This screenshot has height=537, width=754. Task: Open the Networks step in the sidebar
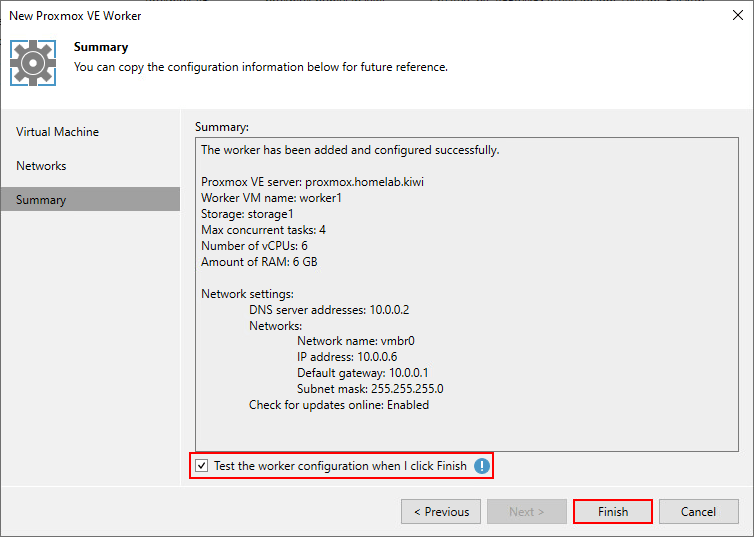click(x=41, y=166)
